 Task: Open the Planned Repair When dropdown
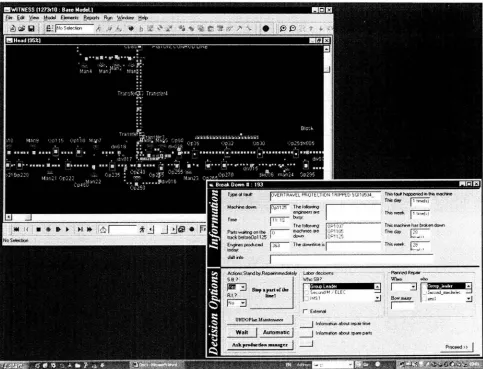tap(413, 287)
